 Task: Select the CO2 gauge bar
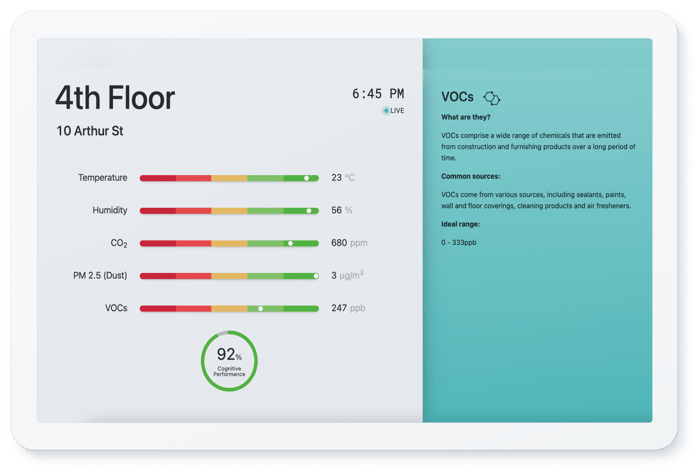coord(229,243)
